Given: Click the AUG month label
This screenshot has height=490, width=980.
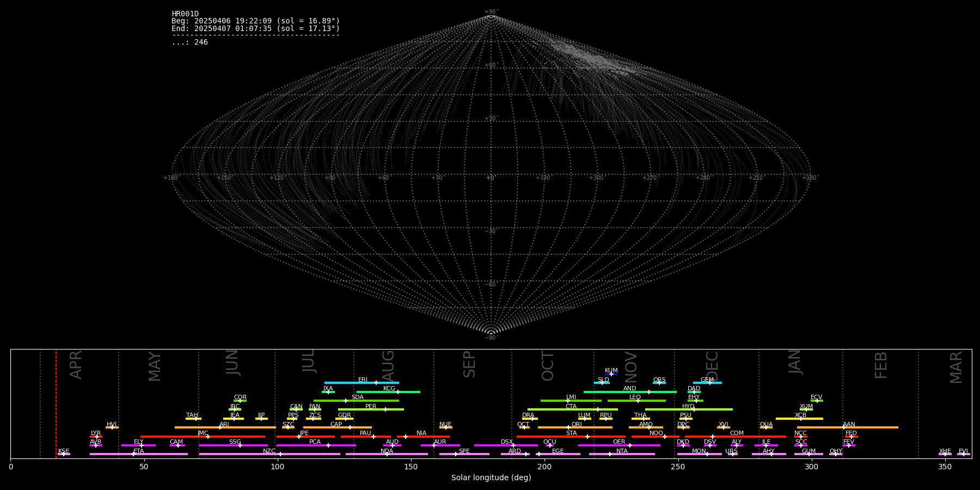Looking at the screenshot, I should click(x=388, y=366).
